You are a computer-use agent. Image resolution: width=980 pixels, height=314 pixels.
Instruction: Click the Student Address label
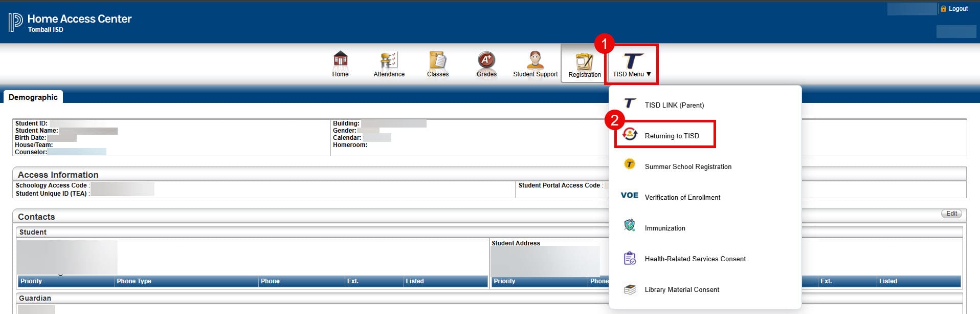[x=516, y=243]
